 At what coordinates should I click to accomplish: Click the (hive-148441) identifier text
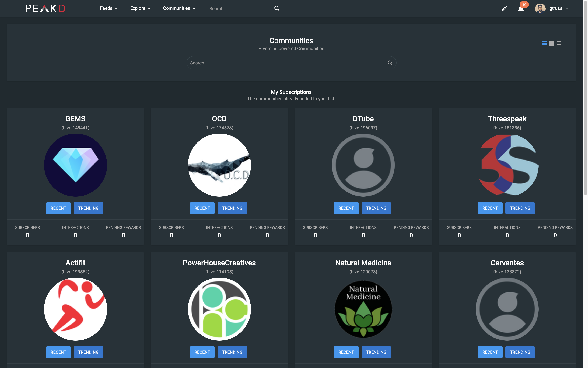(x=76, y=128)
